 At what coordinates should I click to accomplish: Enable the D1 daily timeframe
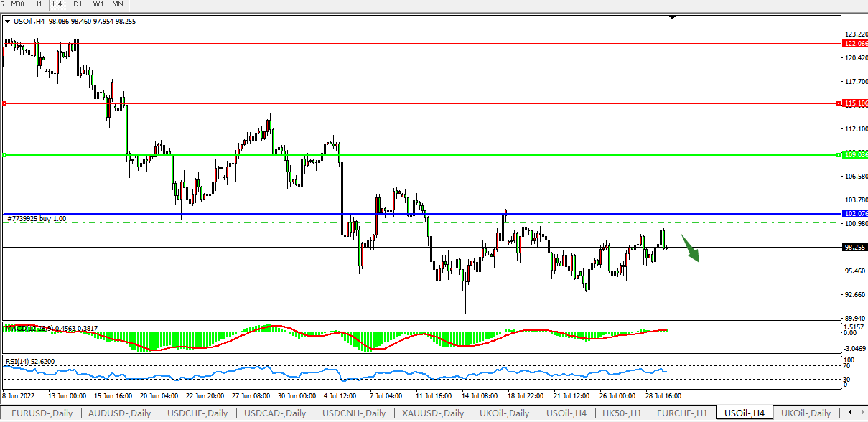[x=77, y=4]
